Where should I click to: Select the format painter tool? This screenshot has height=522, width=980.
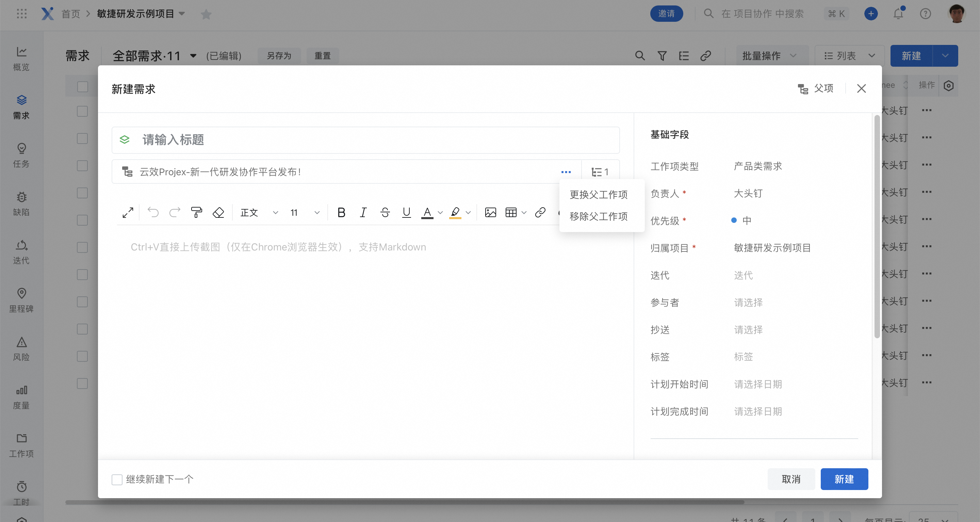(x=196, y=212)
